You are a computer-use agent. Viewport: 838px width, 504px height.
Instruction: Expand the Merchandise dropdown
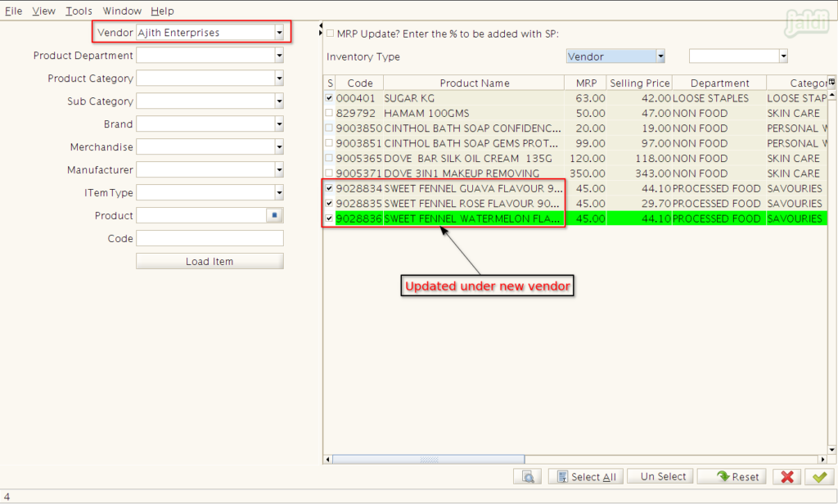point(279,146)
